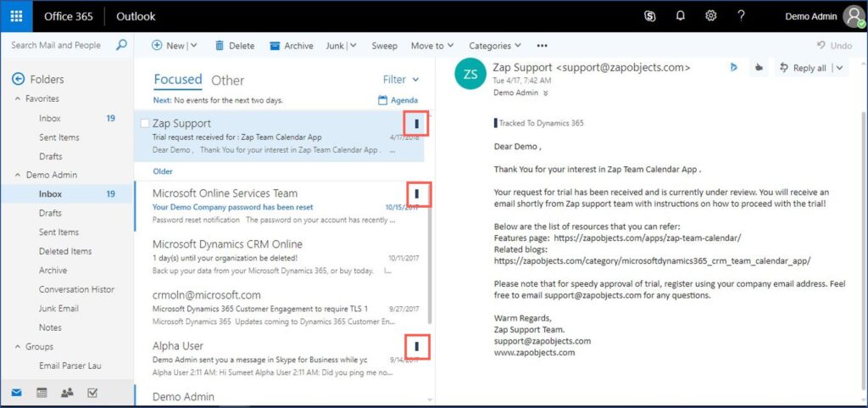
Task: Switch to the Other tab
Action: click(227, 81)
